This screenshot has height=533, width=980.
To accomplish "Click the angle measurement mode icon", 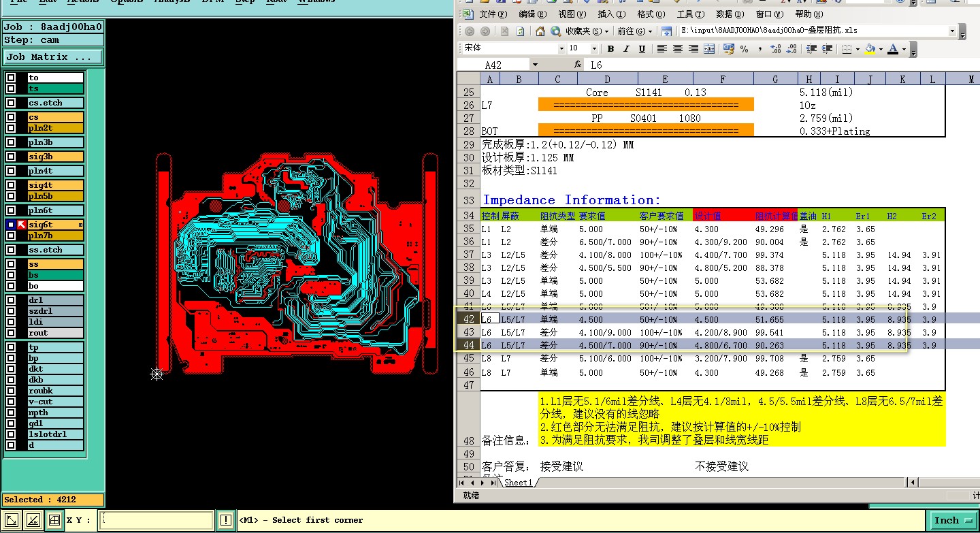I will coord(33,521).
